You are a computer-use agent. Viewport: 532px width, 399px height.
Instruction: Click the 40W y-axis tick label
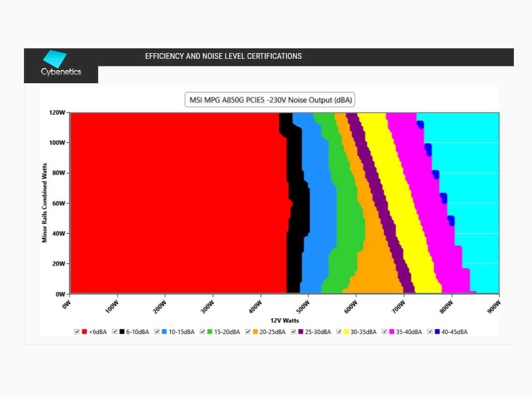[x=59, y=233]
